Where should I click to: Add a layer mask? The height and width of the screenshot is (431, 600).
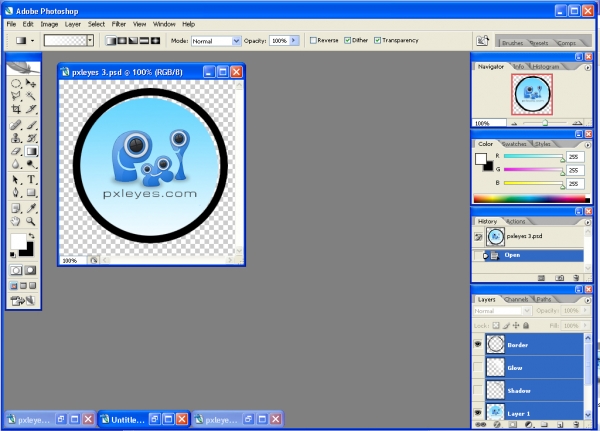513,424
